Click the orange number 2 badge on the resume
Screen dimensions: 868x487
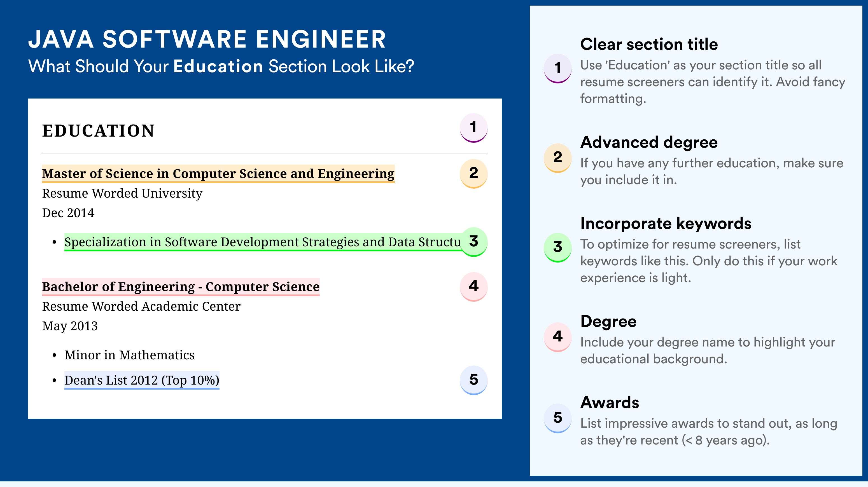tap(473, 174)
